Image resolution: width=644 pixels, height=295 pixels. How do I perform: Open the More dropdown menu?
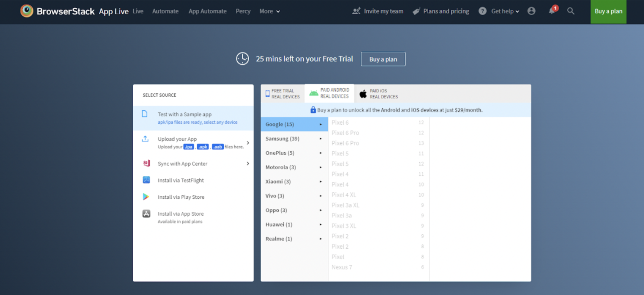point(270,11)
